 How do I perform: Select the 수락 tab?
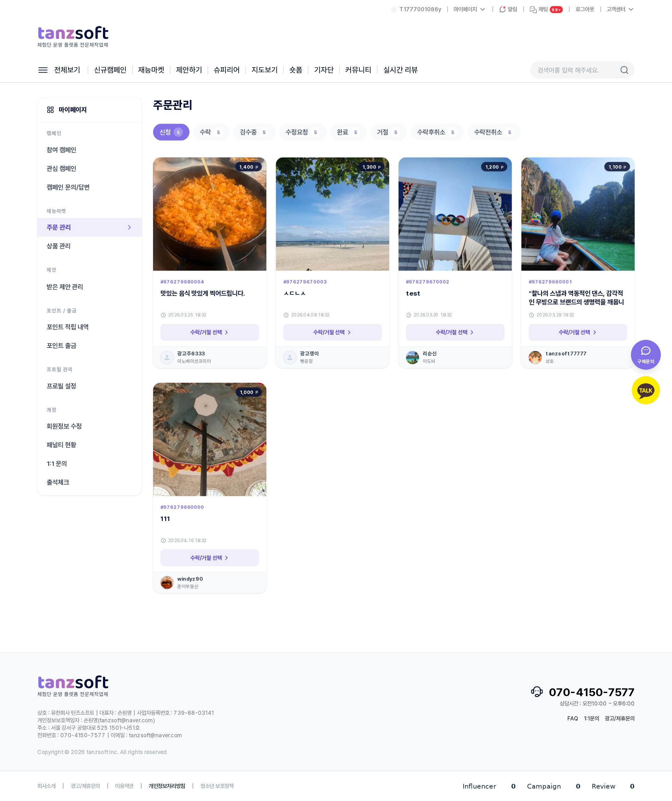pyautogui.click(x=211, y=132)
